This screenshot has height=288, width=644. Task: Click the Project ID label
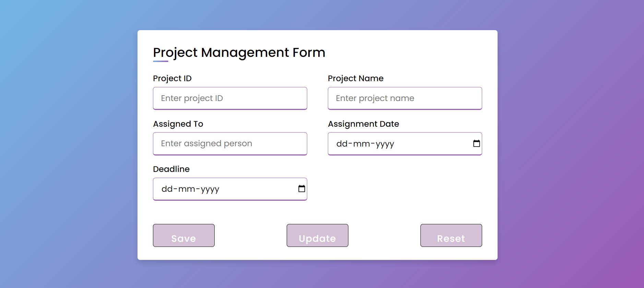[x=172, y=78]
